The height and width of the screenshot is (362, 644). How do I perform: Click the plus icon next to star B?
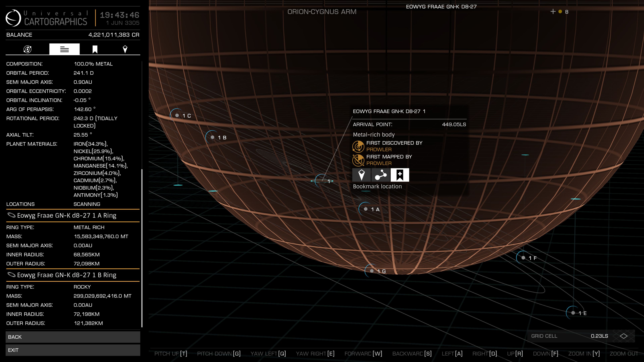click(553, 12)
